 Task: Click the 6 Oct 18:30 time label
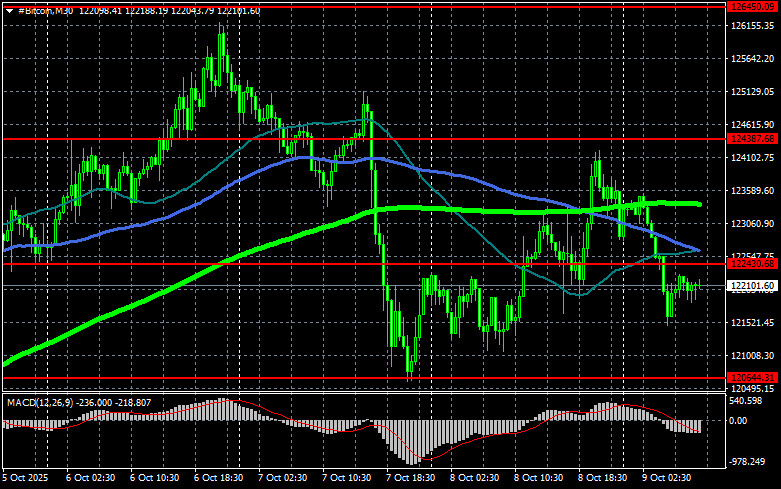click(x=219, y=478)
